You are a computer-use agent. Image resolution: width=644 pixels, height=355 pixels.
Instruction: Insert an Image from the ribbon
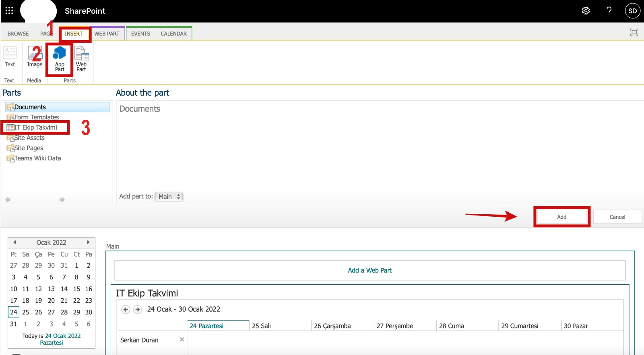coord(35,57)
